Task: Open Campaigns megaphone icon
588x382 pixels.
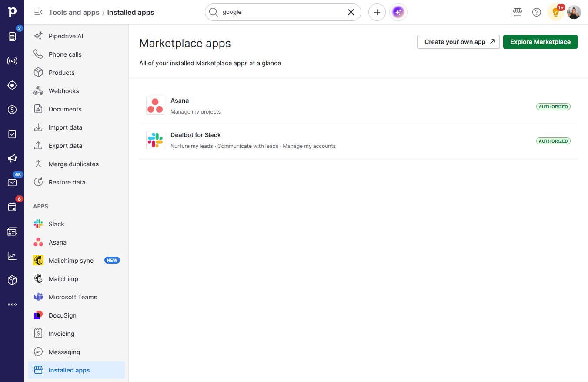Action: (x=12, y=158)
